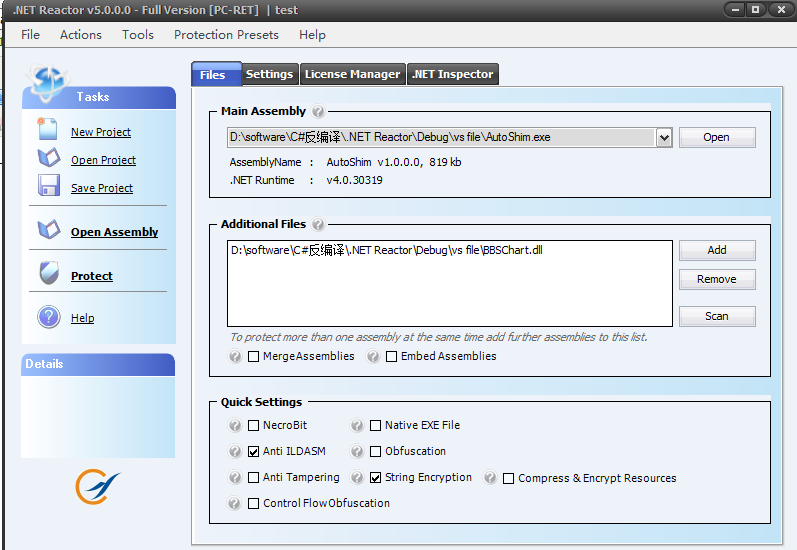Click help icon next to Control Flow Obfuscation
Screen dimensions: 797x550
click(x=234, y=503)
